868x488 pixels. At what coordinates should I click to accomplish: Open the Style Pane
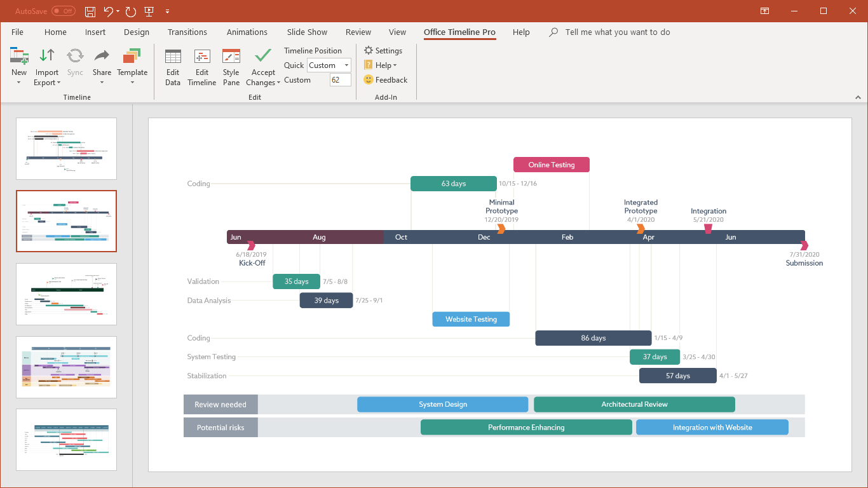[231, 57]
